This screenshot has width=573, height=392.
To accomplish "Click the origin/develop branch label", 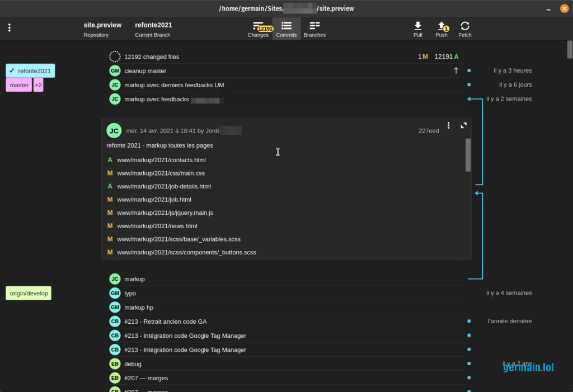I will pyautogui.click(x=29, y=294).
